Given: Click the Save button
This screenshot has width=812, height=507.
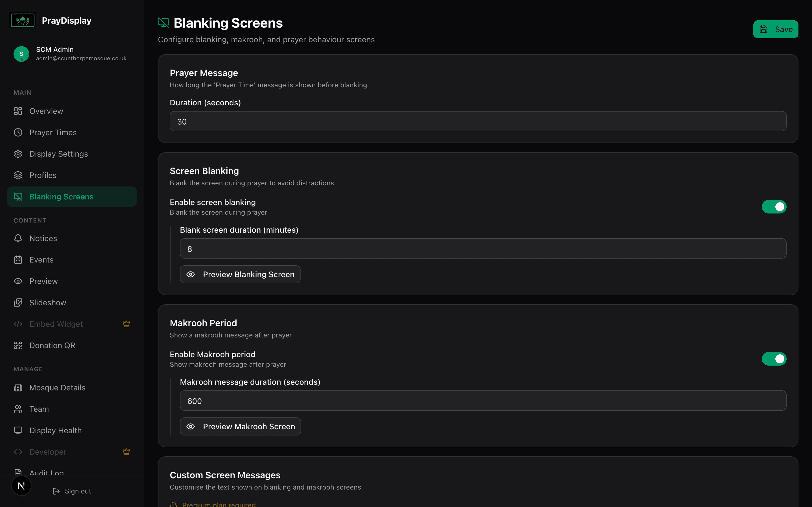Looking at the screenshot, I should pyautogui.click(x=775, y=29).
